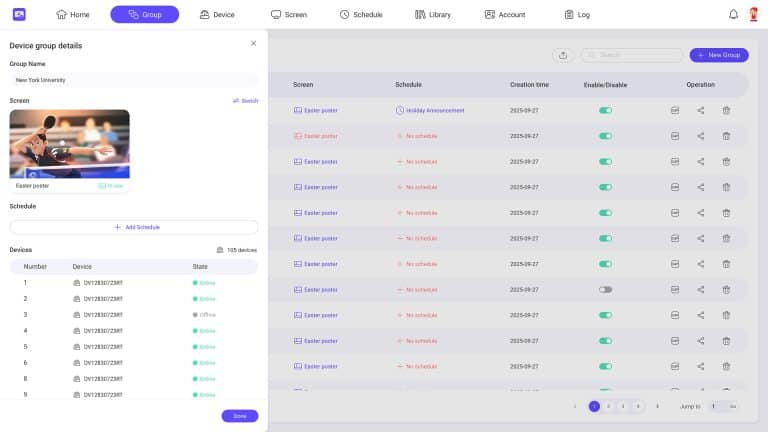The image size is (768, 432).
Task: Enable the disabled grey toggle switch
Action: pyautogui.click(x=605, y=290)
